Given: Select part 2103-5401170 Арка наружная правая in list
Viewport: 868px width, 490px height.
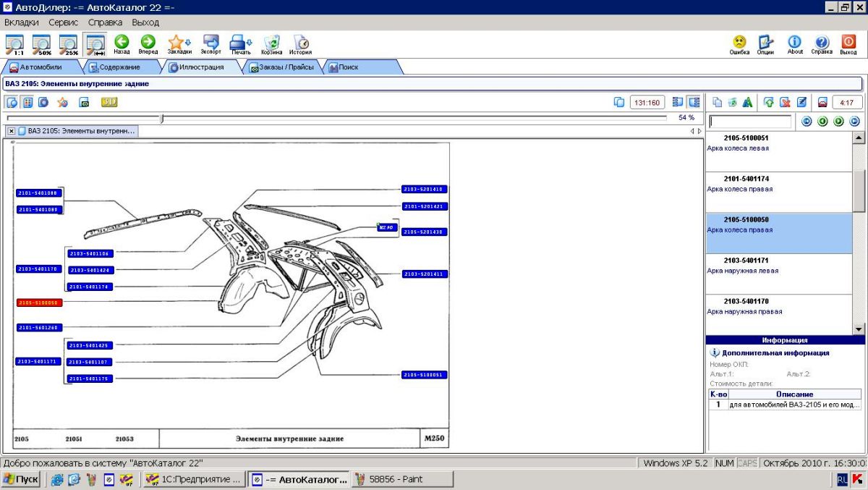Looking at the screenshot, I should pyautogui.click(x=779, y=314).
